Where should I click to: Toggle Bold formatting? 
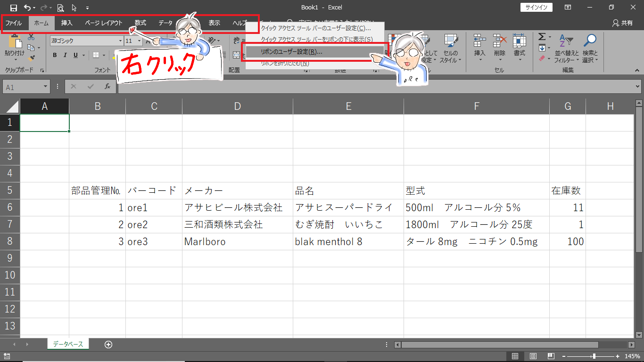click(x=54, y=55)
